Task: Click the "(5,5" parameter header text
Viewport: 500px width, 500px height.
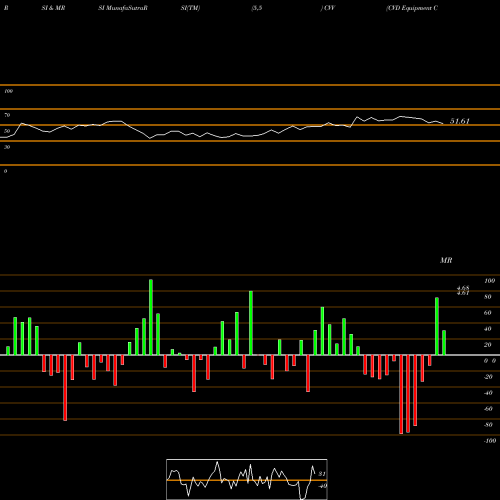Action: coord(257,8)
